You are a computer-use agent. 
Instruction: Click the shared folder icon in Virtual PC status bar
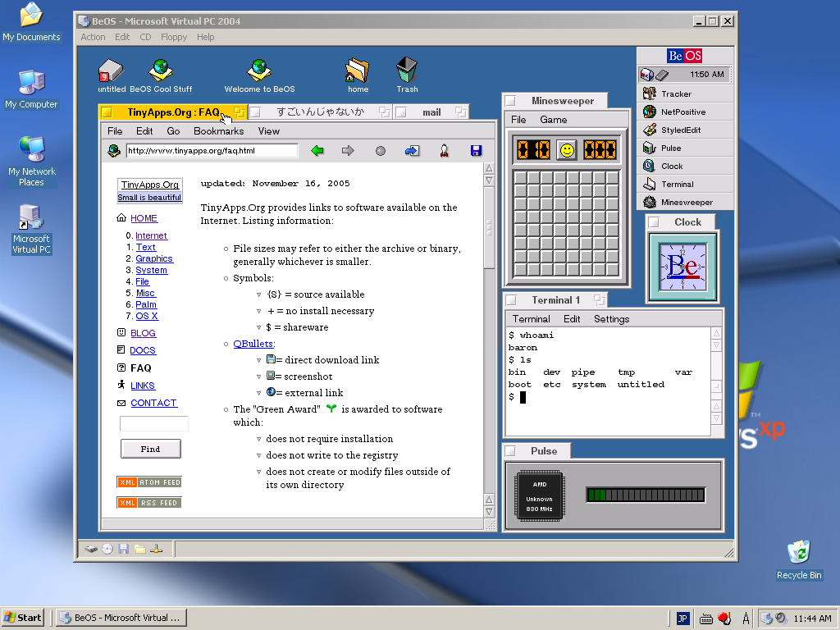pyautogui.click(x=139, y=549)
